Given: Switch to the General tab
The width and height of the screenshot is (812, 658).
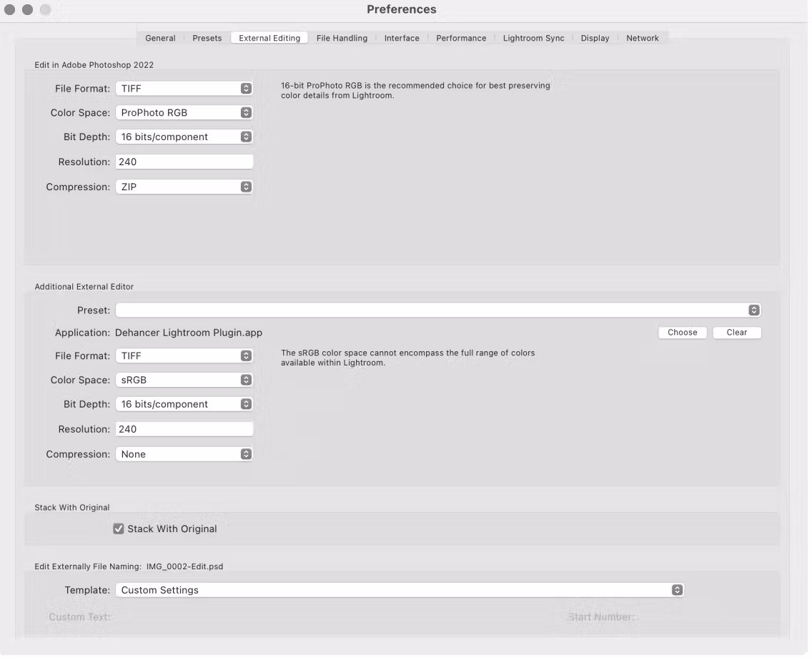Looking at the screenshot, I should 160,39.
